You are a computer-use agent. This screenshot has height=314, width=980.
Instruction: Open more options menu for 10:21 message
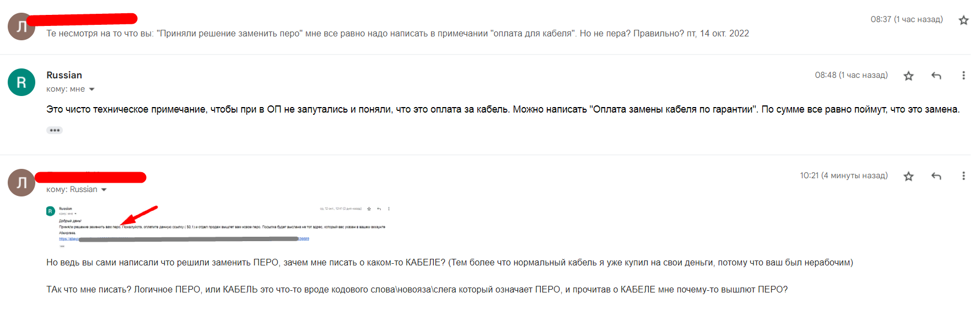963,176
